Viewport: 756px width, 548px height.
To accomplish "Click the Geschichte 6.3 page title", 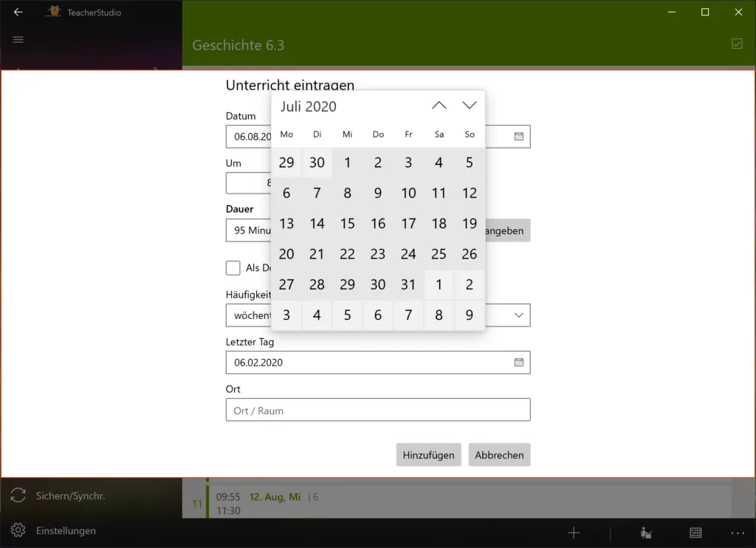I will [x=238, y=45].
